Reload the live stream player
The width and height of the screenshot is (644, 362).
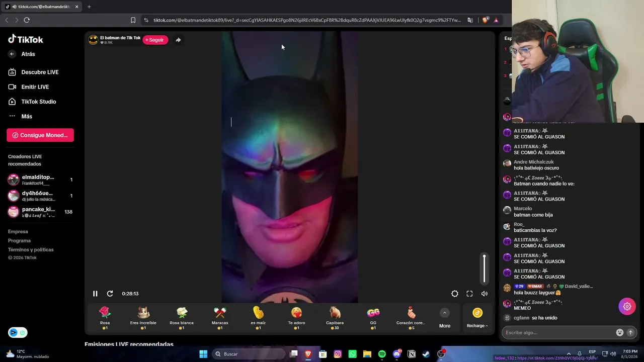(110, 294)
